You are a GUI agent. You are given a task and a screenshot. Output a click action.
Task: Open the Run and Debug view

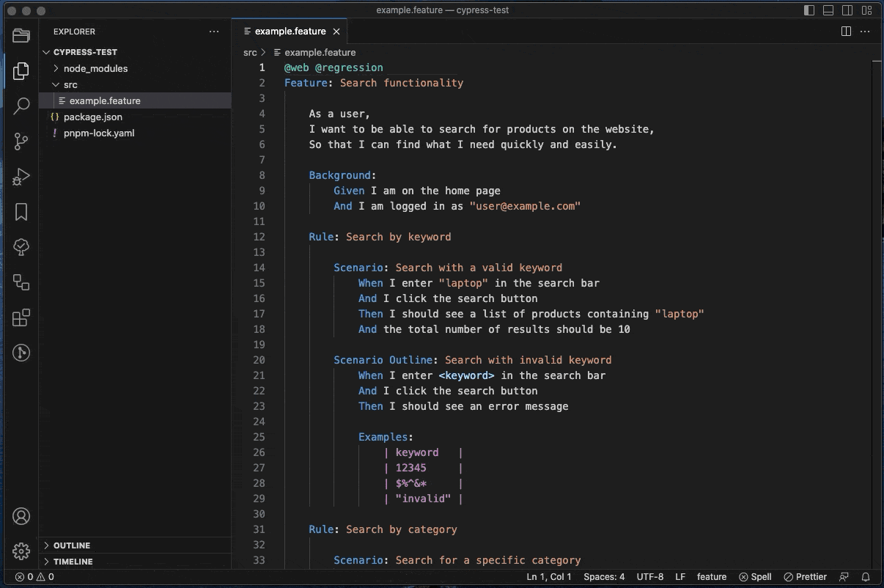point(21,177)
